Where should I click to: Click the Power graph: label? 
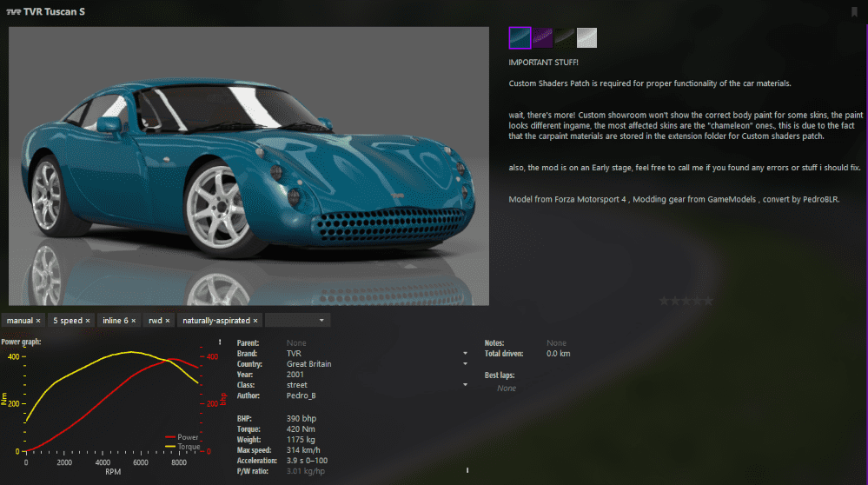tap(21, 342)
